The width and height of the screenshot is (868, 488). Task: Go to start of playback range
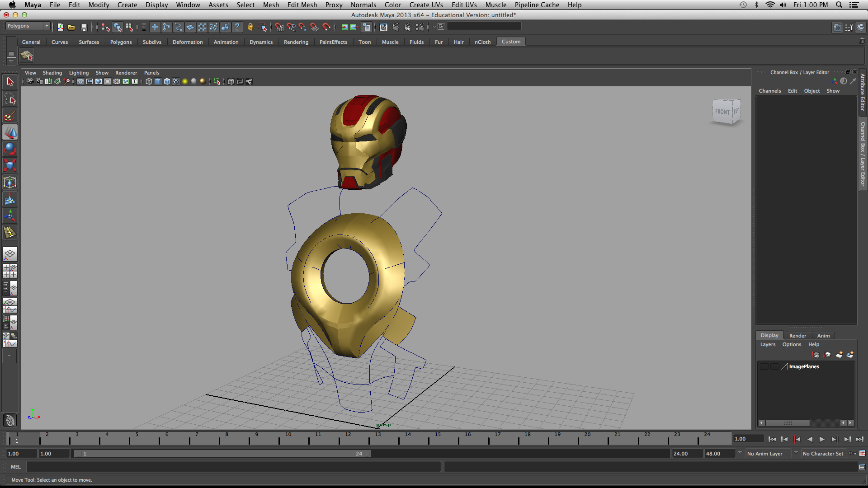(x=772, y=439)
